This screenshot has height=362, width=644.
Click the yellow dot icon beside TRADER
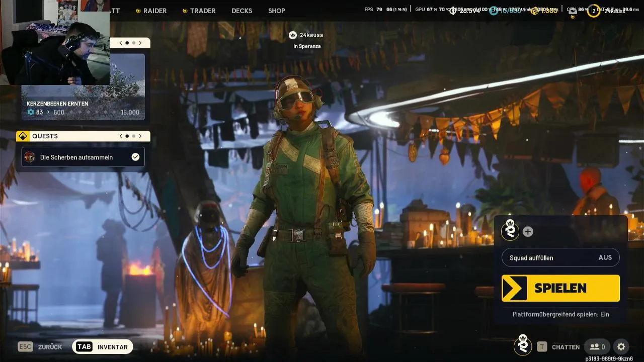pyautogui.click(x=185, y=11)
